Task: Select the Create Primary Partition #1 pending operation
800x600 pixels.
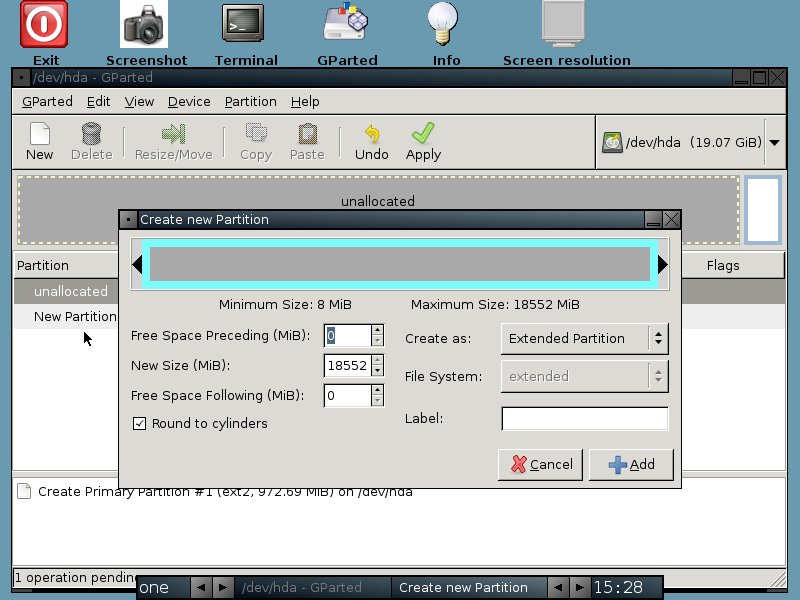Action: [225, 491]
